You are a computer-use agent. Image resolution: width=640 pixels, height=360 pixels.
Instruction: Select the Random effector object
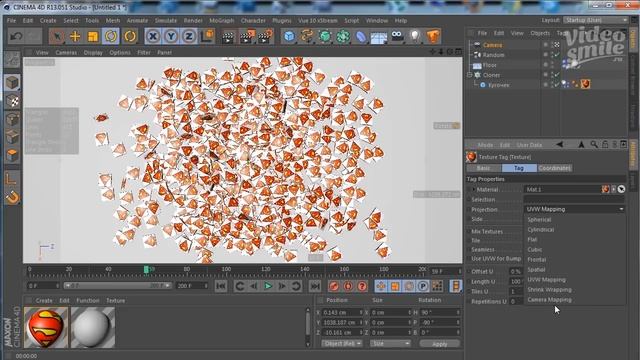[x=493, y=55]
